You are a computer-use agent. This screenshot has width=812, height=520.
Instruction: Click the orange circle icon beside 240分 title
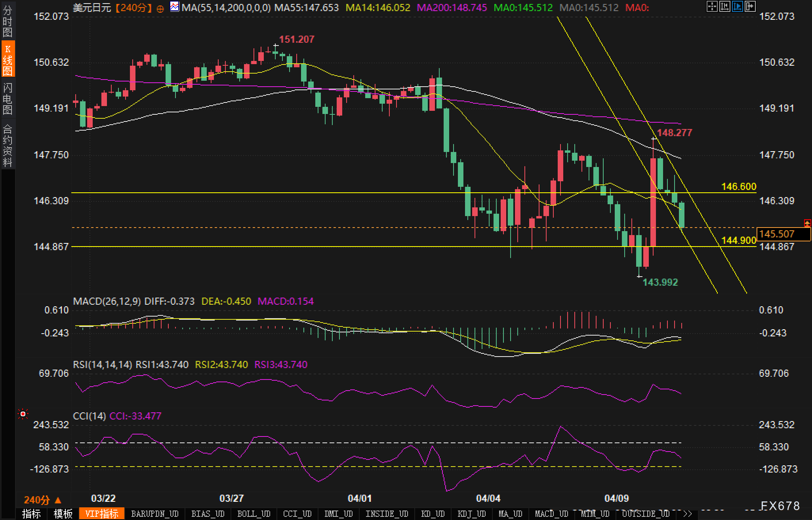coord(160,9)
